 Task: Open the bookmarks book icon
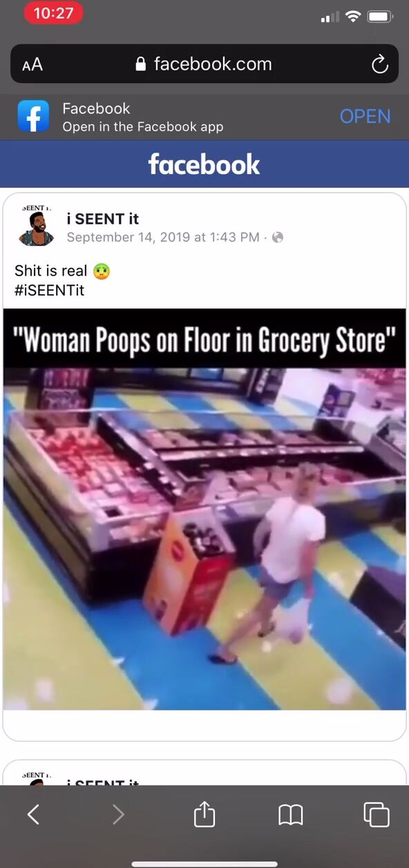tap(291, 816)
